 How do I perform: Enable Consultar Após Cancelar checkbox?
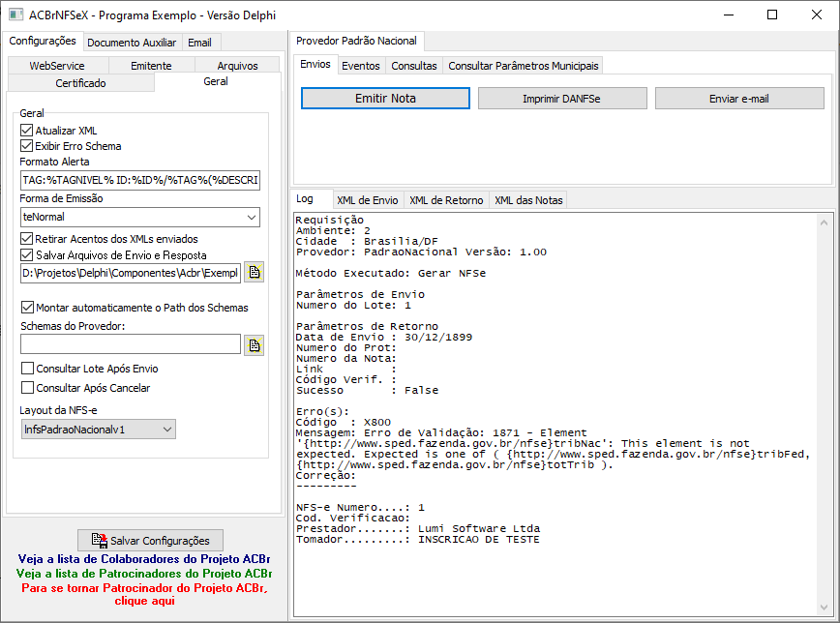(27, 387)
